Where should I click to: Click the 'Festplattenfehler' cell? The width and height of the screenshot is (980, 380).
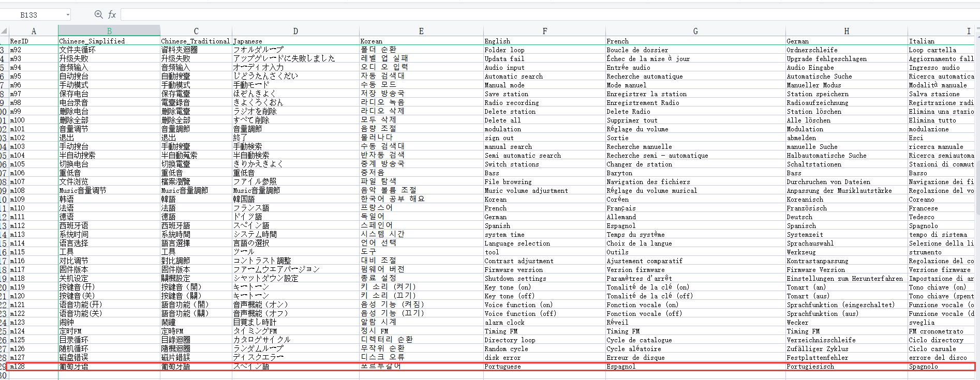point(847,357)
